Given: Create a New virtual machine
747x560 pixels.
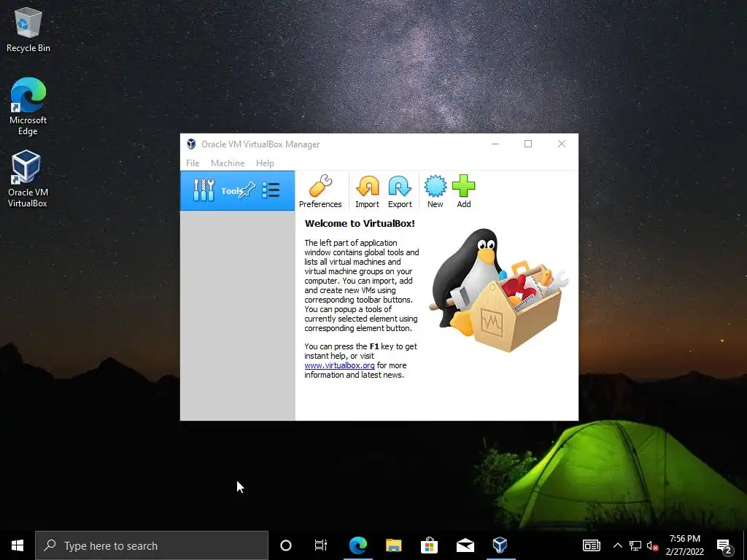Looking at the screenshot, I should click(x=435, y=192).
